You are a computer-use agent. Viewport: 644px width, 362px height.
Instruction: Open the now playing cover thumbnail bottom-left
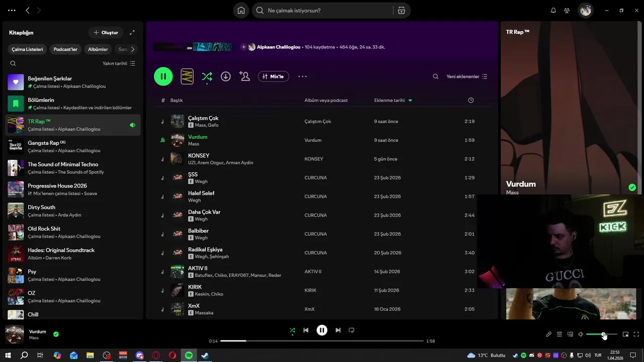coord(14,334)
